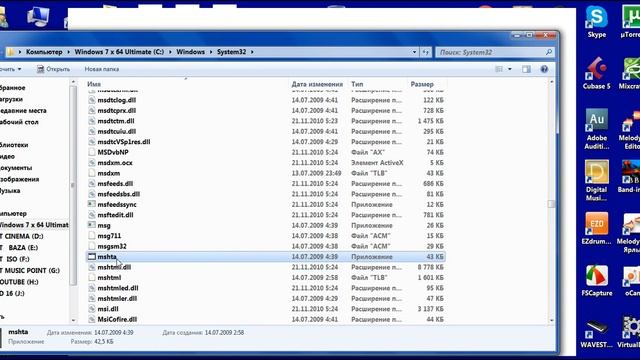Click the file list vertical scrollbar thumb

click(x=551, y=204)
